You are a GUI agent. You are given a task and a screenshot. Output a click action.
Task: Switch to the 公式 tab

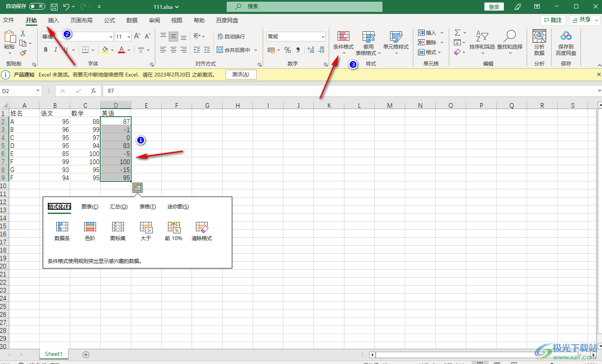110,20
